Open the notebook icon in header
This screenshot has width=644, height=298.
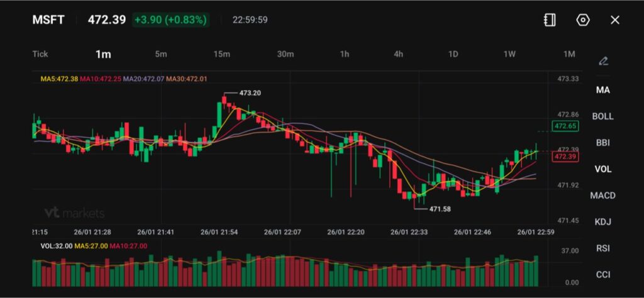[550, 20]
